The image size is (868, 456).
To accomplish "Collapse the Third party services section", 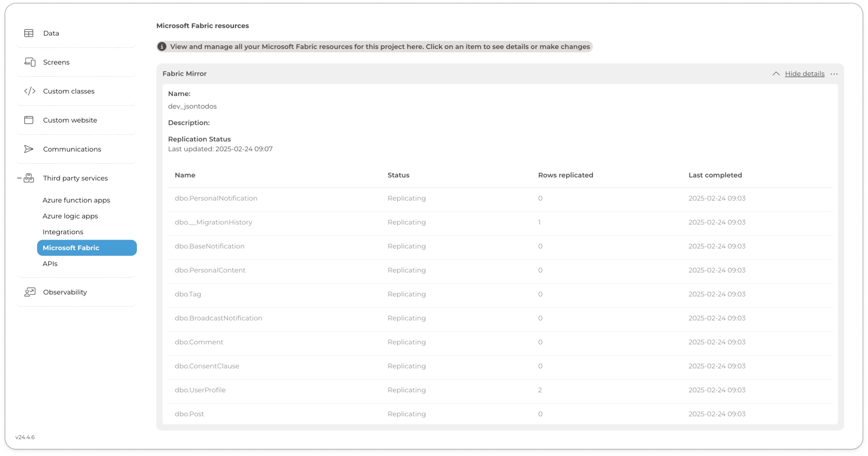I will click(x=19, y=178).
